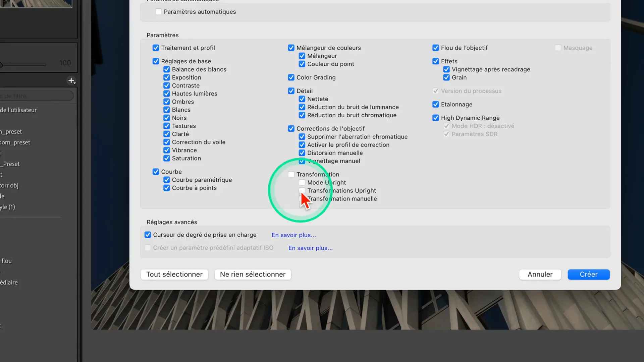Untick the Grain checkbox
The image size is (644, 362).
tap(446, 77)
